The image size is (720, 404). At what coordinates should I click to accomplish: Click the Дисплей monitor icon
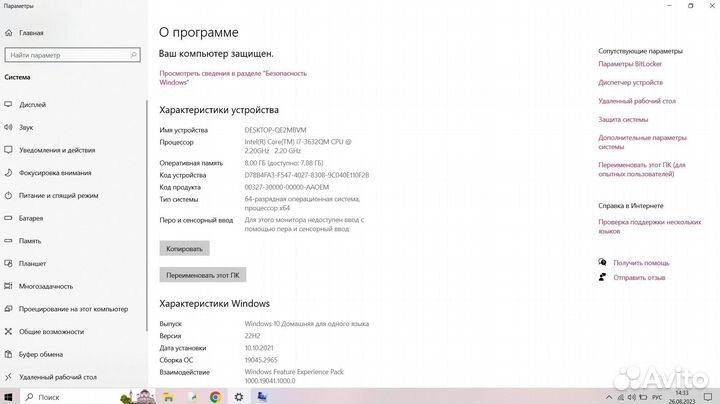(x=8, y=105)
